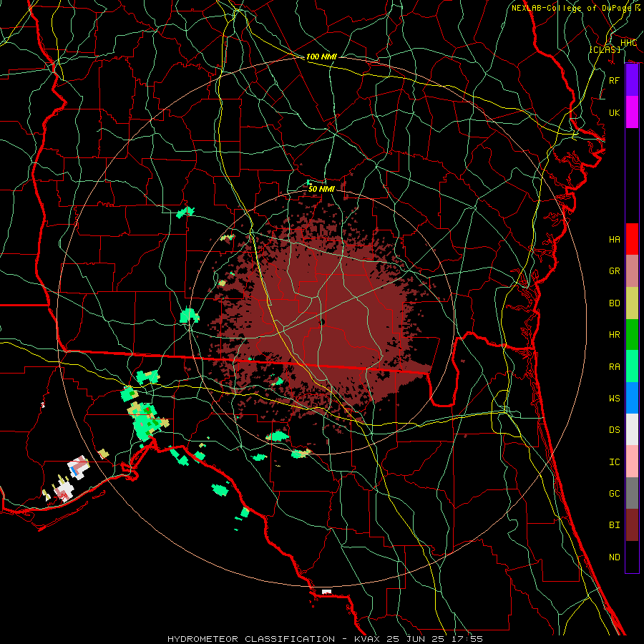Screen dimensions: 644x644
Task: Select the GR pink legend swatch
Action: coord(632,271)
